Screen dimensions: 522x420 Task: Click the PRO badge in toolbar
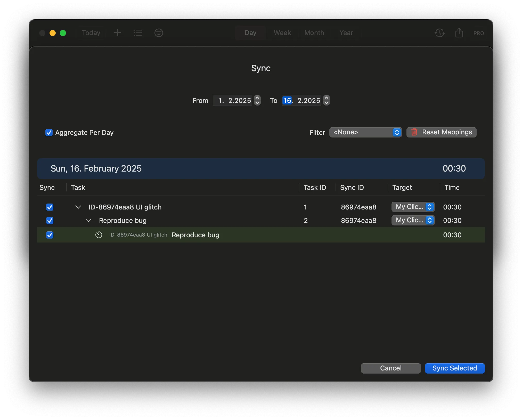(479, 33)
